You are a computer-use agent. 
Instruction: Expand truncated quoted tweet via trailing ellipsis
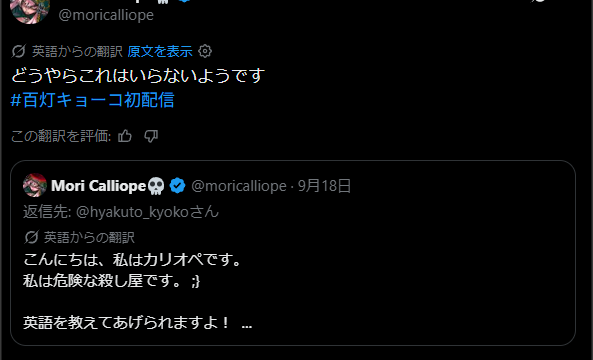[247, 324]
